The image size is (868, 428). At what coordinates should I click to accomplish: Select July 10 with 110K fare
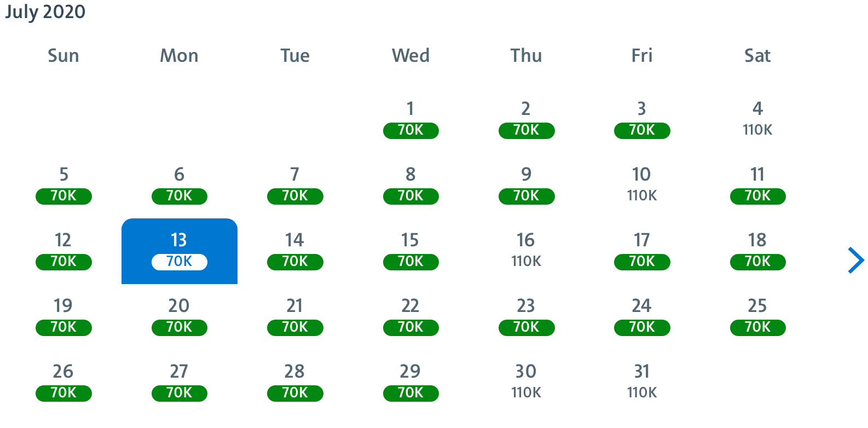point(642,186)
